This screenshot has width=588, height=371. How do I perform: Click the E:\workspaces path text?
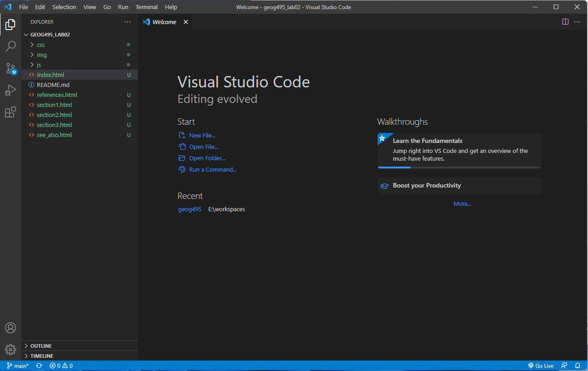point(226,209)
